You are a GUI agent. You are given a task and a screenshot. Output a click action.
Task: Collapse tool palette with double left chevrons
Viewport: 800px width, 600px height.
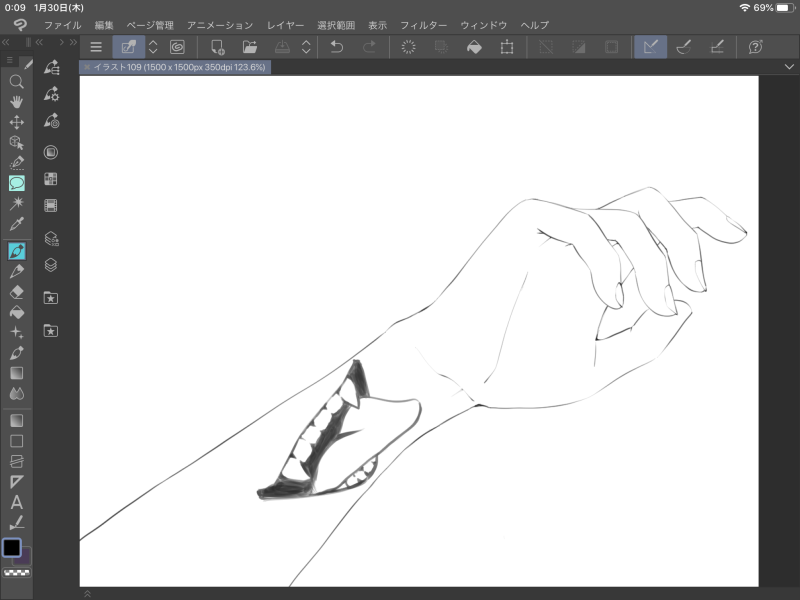point(6,42)
